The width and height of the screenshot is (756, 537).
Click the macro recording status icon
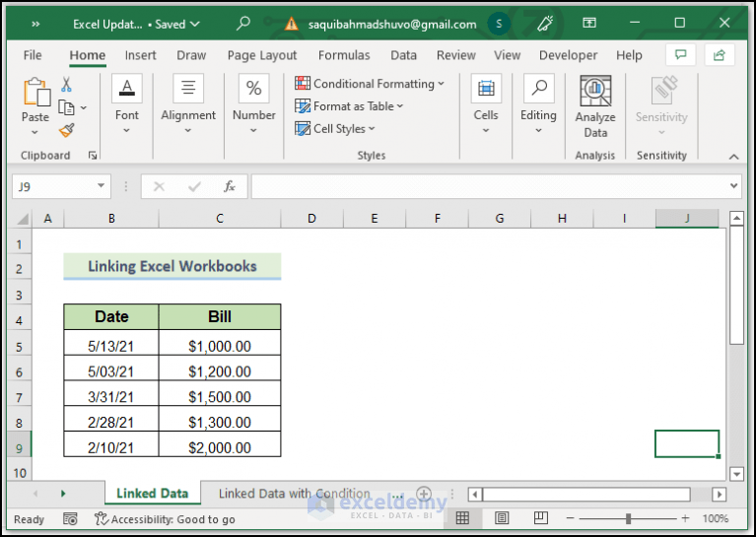point(70,518)
